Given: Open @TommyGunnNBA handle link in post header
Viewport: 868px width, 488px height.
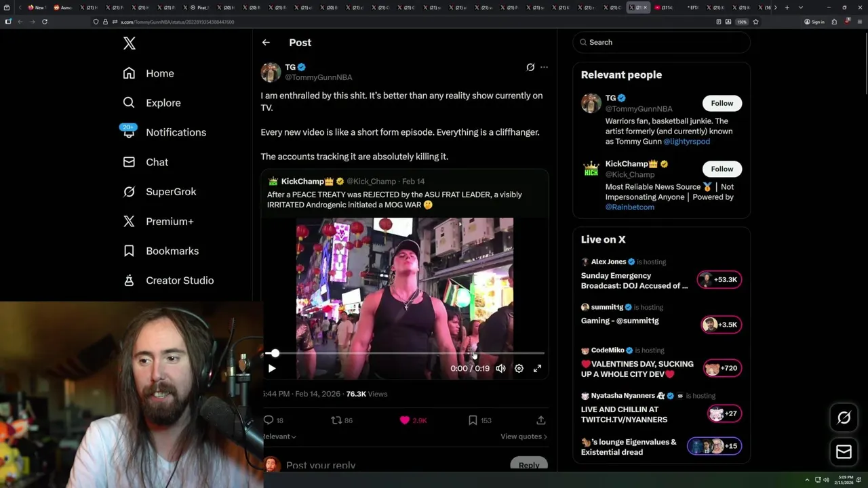Looking at the screenshot, I should click(318, 77).
